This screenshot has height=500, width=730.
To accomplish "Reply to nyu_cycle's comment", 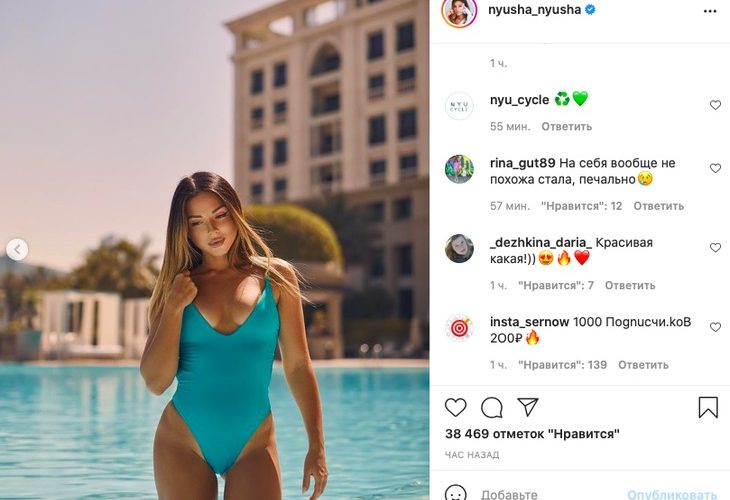I will point(567,127).
